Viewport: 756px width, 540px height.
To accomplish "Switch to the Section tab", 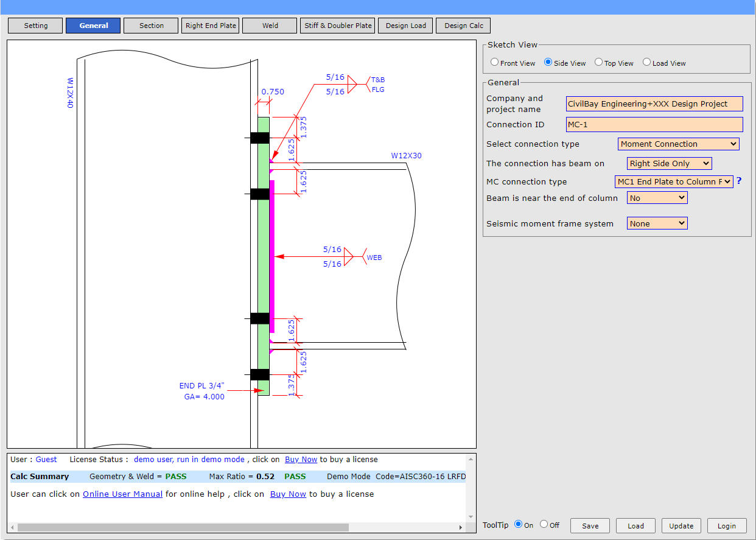I will (151, 26).
